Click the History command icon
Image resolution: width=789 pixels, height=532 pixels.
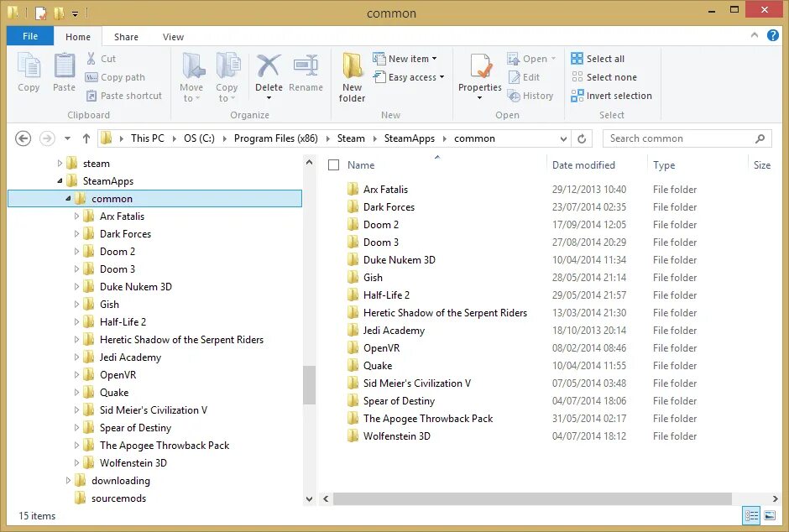[513, 96]
